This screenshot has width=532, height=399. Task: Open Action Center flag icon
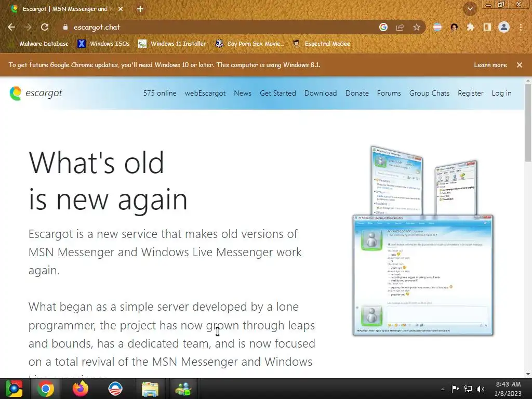455,389
